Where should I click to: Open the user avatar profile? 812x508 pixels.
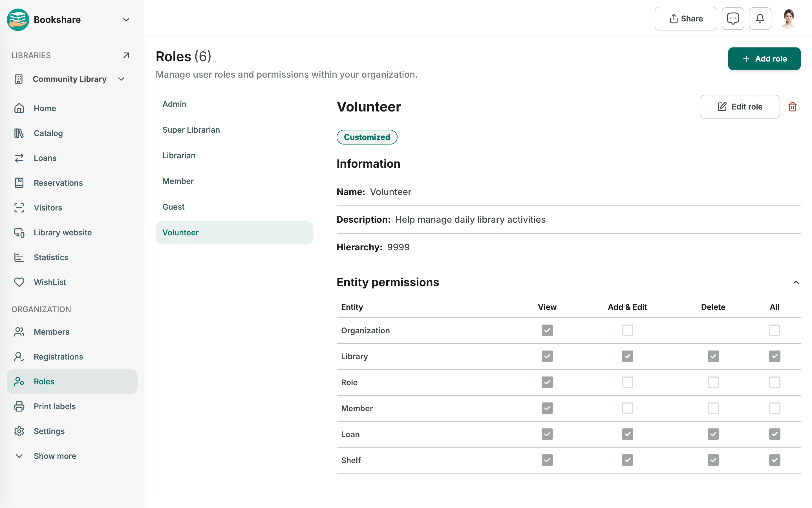(789, 18)
